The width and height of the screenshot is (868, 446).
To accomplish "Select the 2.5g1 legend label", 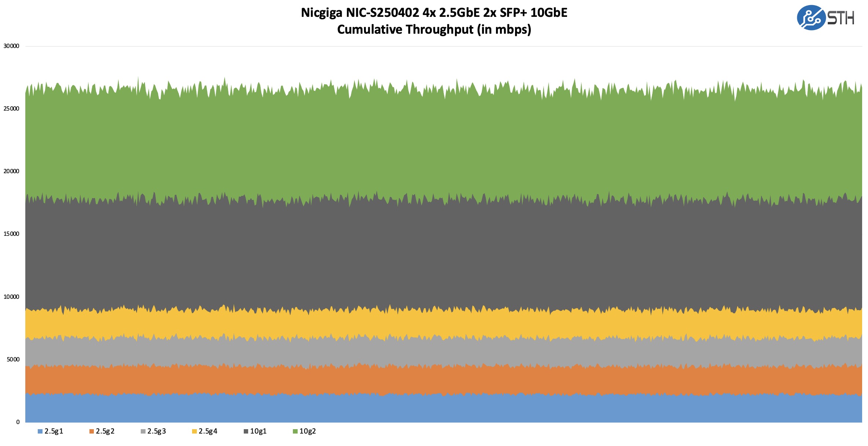I will (54, 431).
